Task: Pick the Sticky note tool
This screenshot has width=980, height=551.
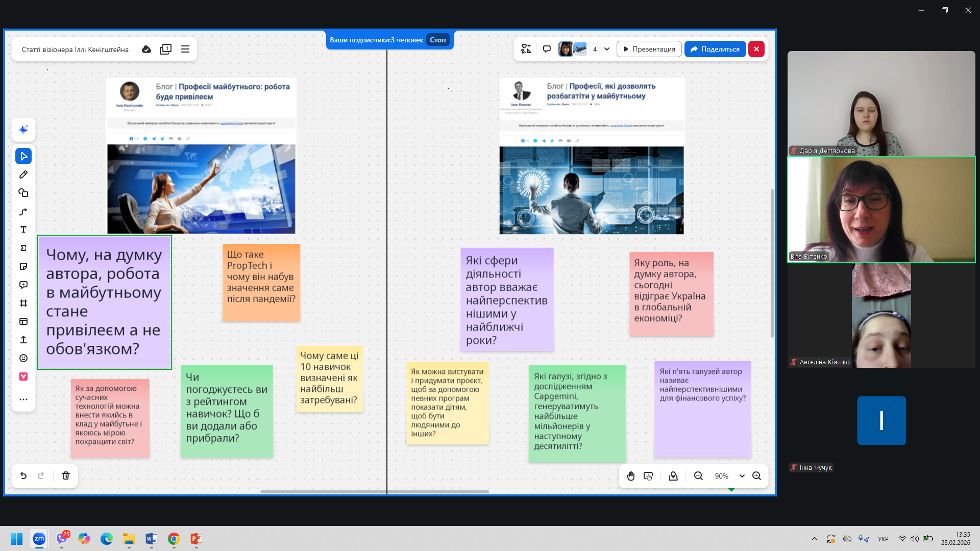Action: [x=23, y=266]
